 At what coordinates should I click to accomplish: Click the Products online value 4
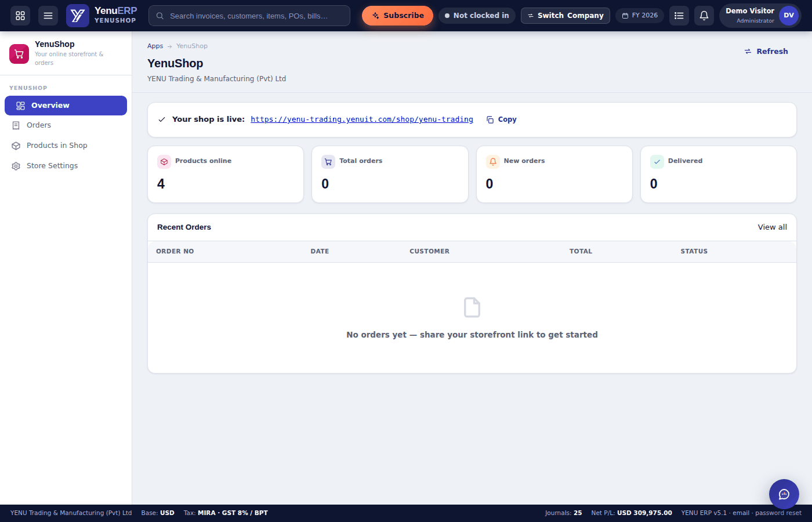tap(161, 184)
